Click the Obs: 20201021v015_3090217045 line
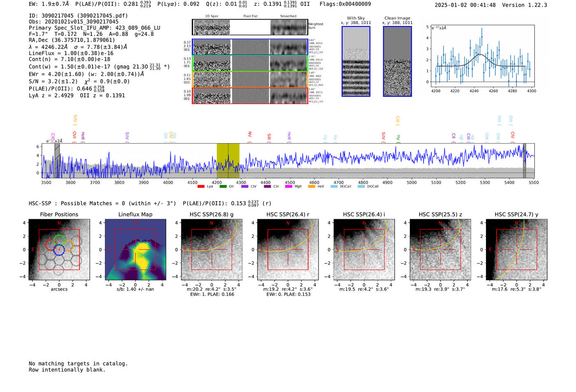 click(74, 22)
